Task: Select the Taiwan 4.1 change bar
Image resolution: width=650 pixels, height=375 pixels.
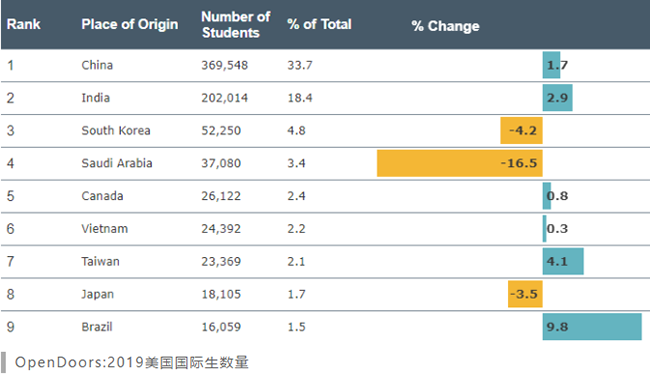Action: 563,261
